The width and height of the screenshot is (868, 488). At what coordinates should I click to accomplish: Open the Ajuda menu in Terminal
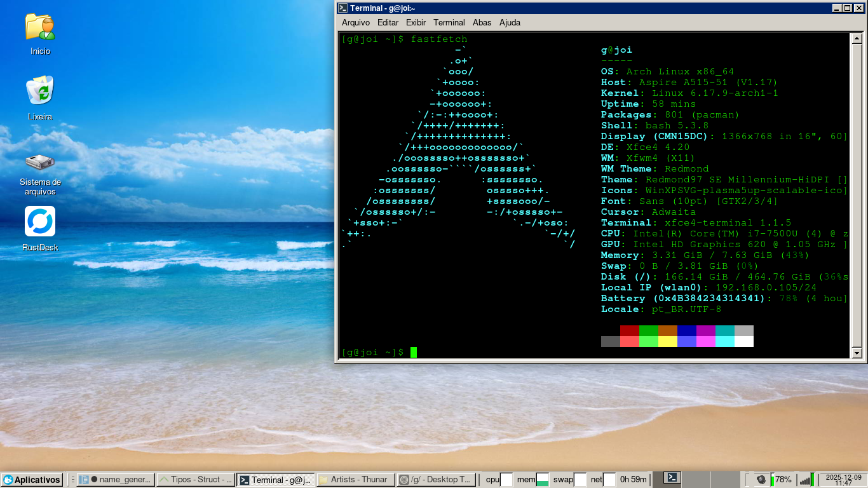pyautogui.click(x=510, y=22)
